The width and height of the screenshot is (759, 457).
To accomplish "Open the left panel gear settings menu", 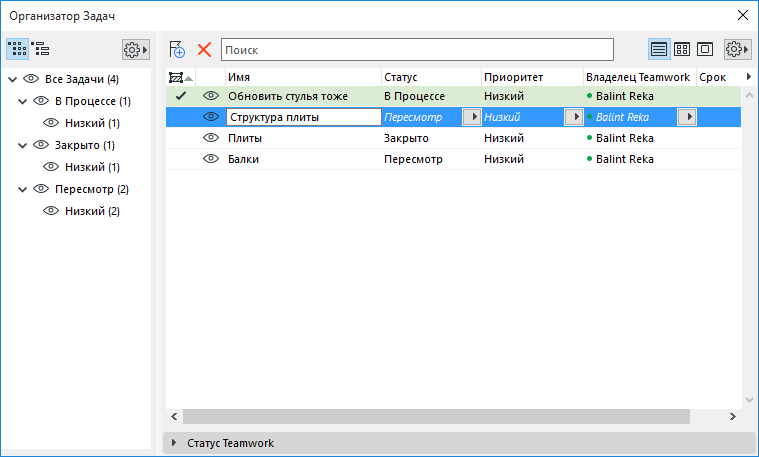I will click(136, 49).
